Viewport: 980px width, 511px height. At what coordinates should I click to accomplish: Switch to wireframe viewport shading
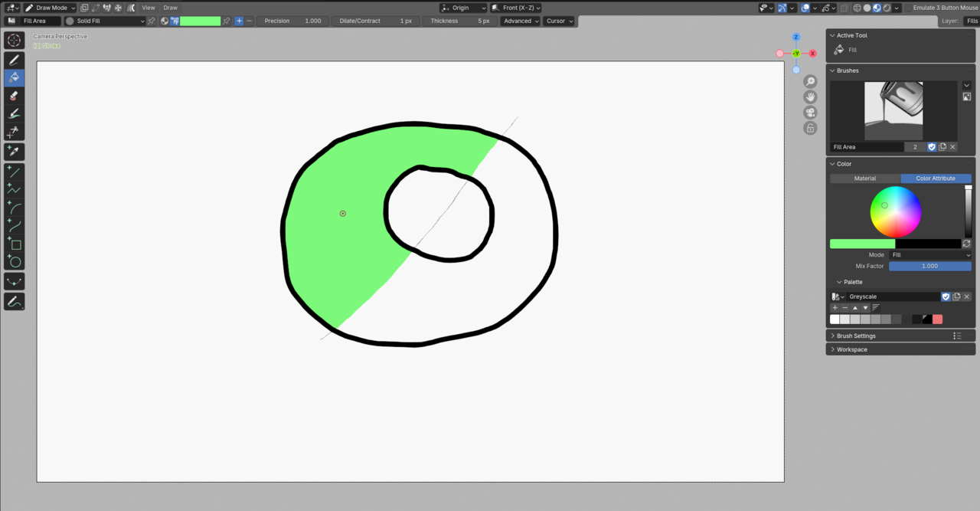(857, 8)
